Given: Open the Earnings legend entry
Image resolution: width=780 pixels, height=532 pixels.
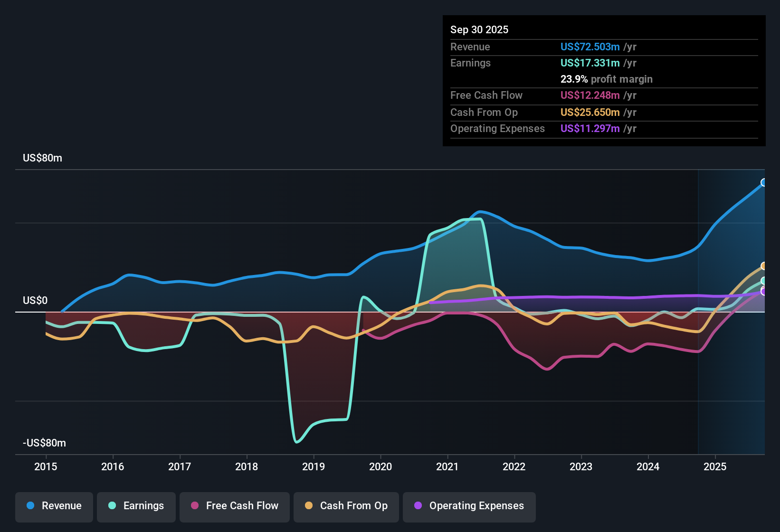Looking at the screenshot, I should coord(136,506).
